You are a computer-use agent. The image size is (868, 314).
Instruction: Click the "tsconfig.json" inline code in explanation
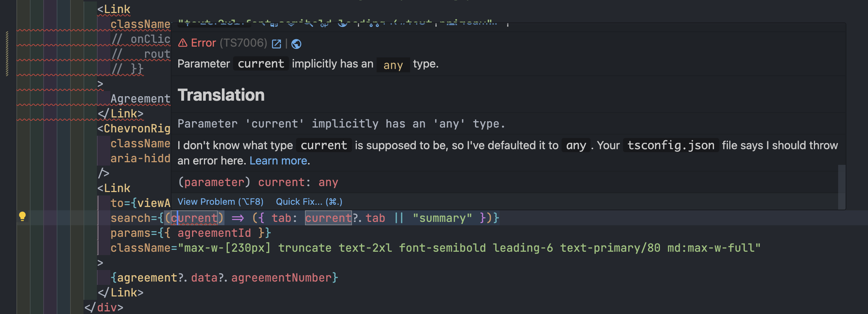[x=671, y=145]
